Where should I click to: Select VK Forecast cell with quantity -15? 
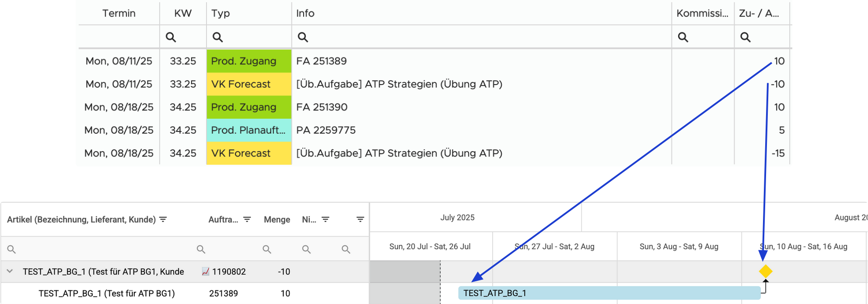click(x=249, y=153)
